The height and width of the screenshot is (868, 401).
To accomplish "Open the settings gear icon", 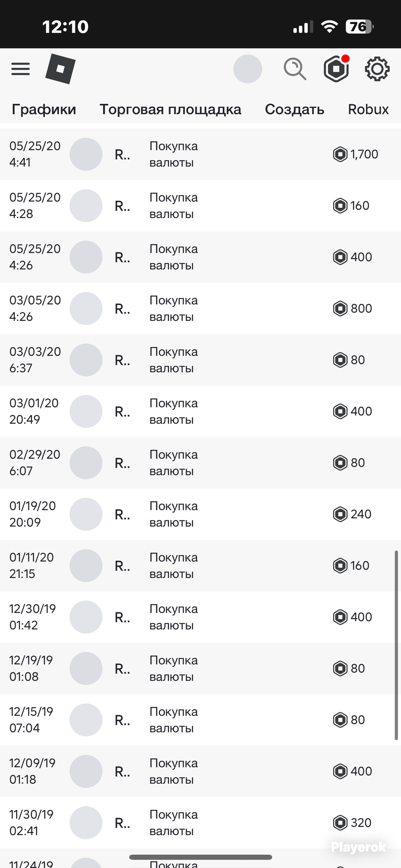I will click(x=377, y=69).
